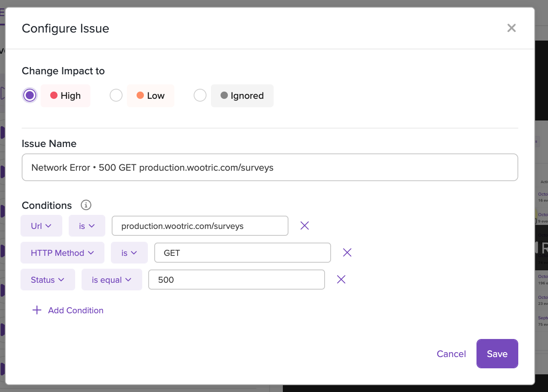Cancel the issue configuration
548x392 pixels.
[x=451, y=354]
